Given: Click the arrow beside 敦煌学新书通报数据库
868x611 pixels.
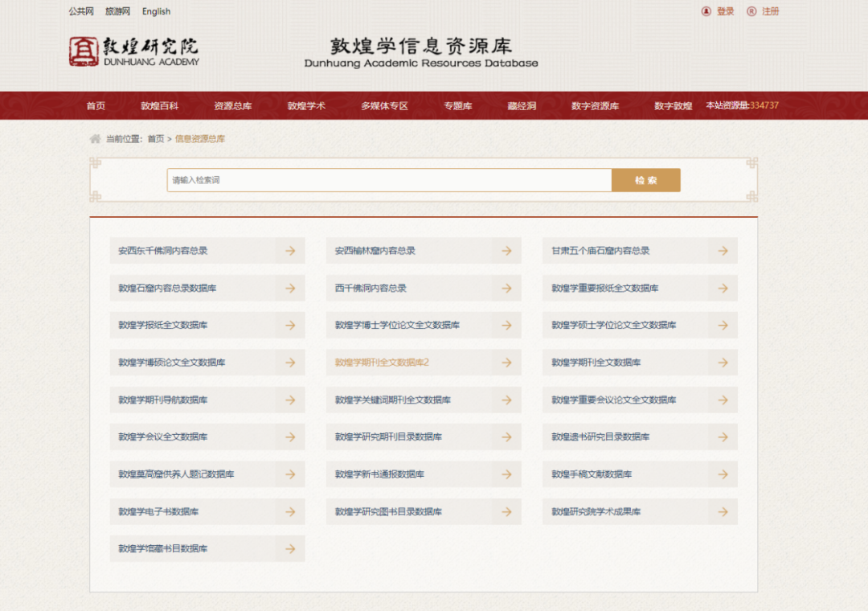Looking at the screenshot, I should pyautogui.click(x=506, y=474).
